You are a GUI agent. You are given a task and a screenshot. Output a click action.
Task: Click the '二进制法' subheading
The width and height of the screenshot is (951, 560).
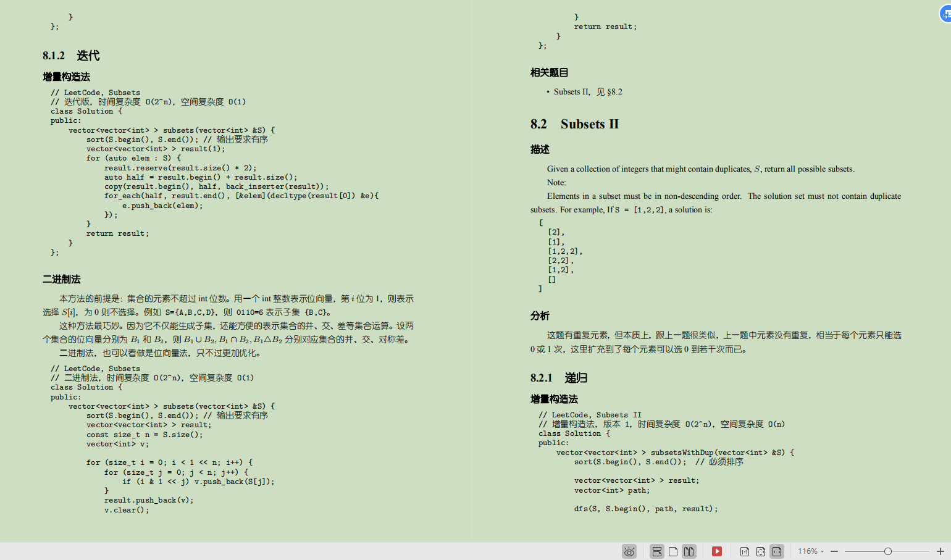click(62, 279)
